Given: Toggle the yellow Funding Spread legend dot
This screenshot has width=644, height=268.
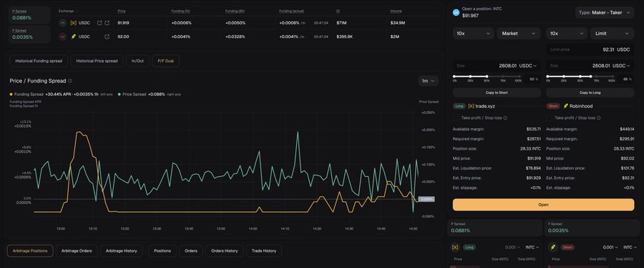Looking at the screenshot, I should (11, 94).
